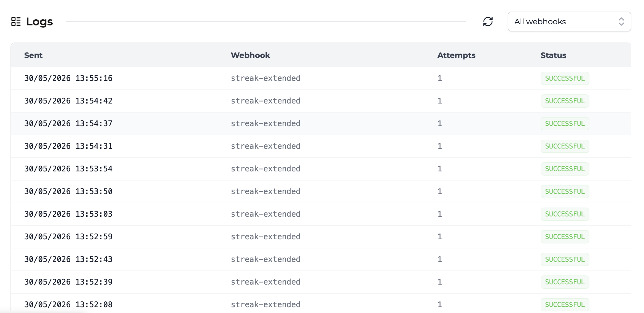644x313 pixels.
Task: Click the Sent column header
Action: point(33,55)
